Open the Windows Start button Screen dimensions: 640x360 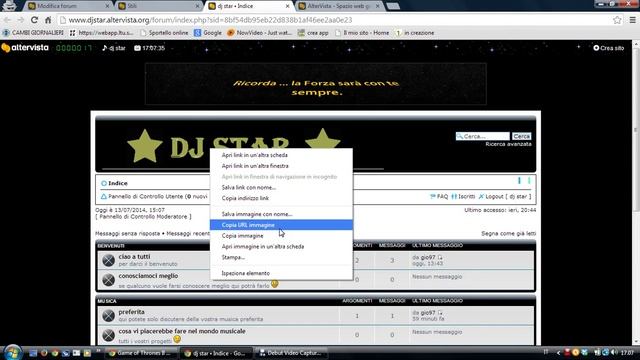[12, 352]
